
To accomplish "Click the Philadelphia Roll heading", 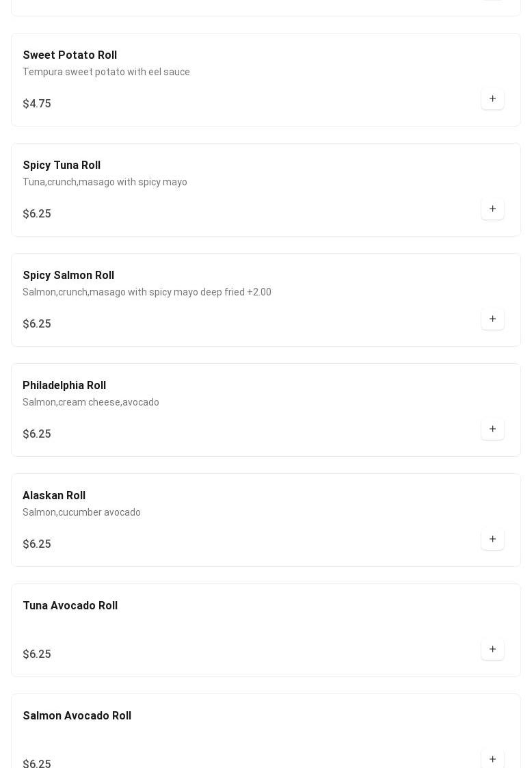I will [64, 386].
